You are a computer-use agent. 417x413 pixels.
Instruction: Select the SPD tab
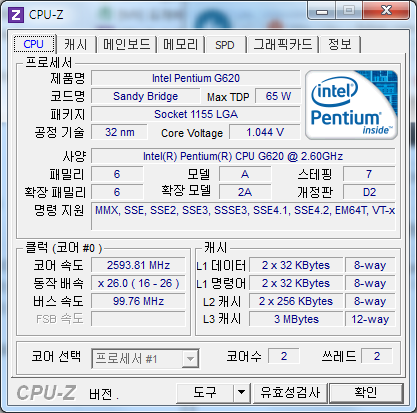[x=225, y=45]
